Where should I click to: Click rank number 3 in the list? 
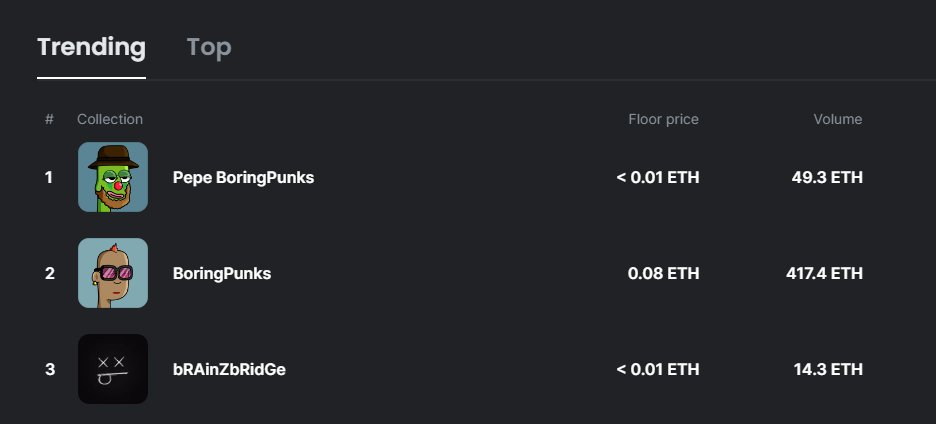pyautogui.click(x=49, y=369)
